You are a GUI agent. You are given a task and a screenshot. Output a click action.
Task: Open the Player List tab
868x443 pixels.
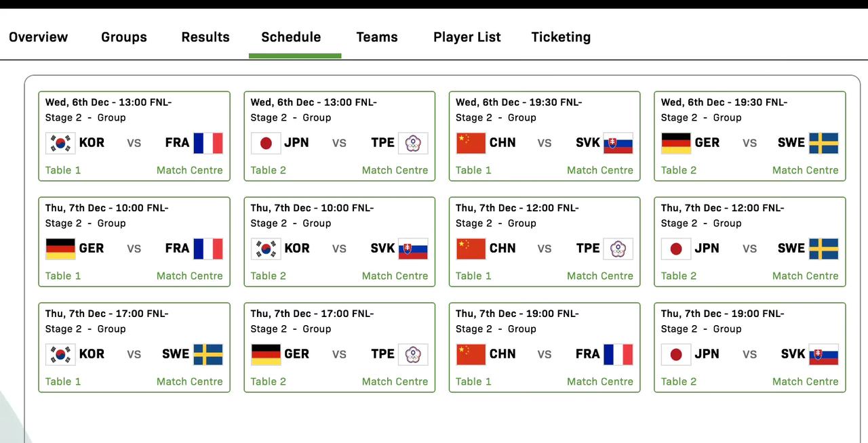(467, 37)
